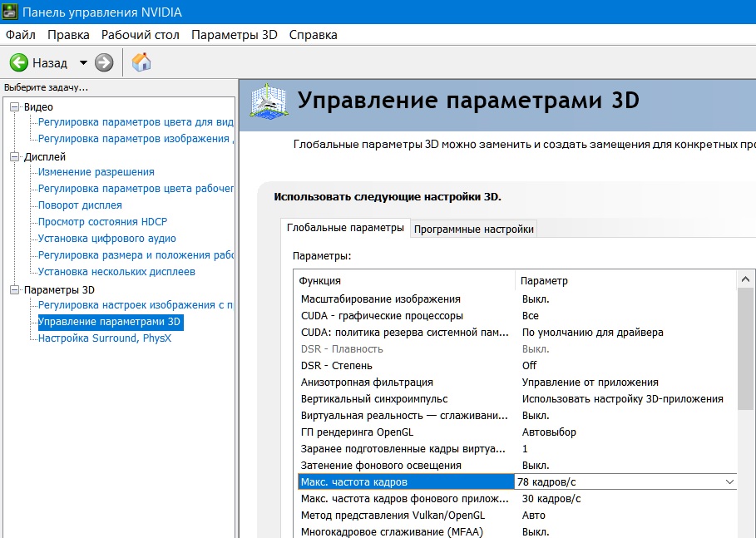Collapse the Параметры 3D tree node
The image size is (756, 538).
(x=14, y=290)
